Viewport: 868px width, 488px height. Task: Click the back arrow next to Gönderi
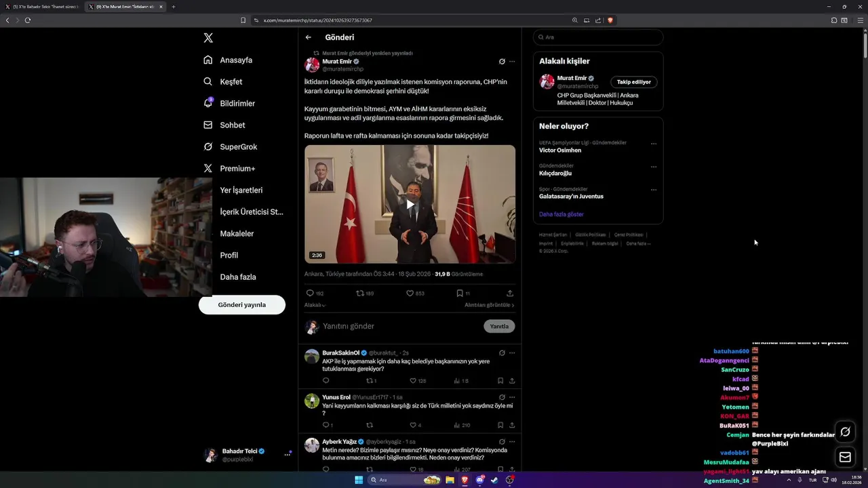(308, 37)
